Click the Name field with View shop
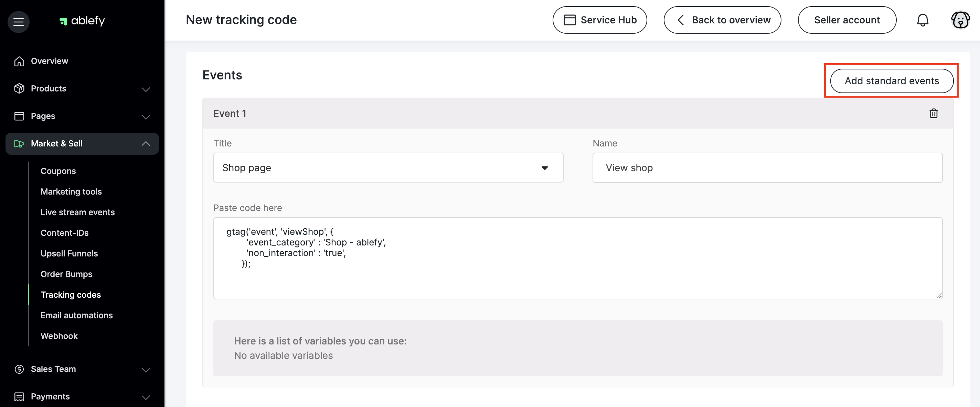 [x=767, y=168]
